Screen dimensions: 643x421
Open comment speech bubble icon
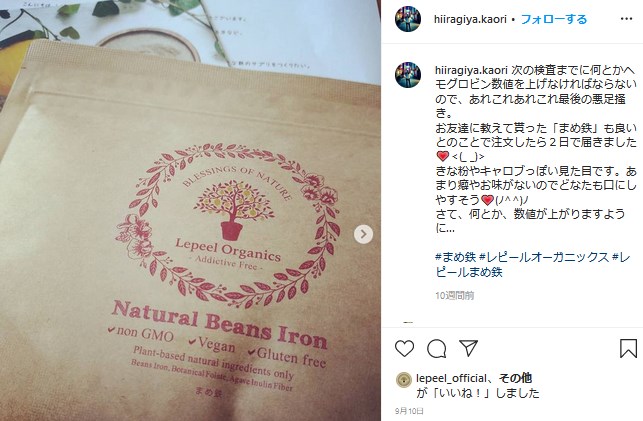point(436,348)
